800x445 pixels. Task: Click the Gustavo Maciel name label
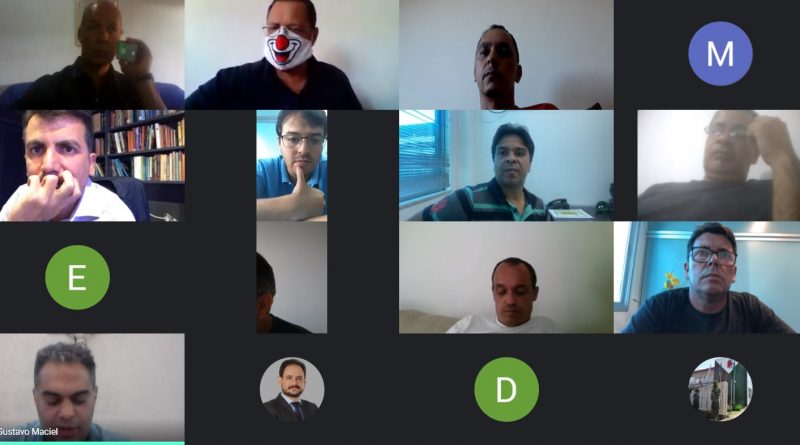[x=29, y=432]
